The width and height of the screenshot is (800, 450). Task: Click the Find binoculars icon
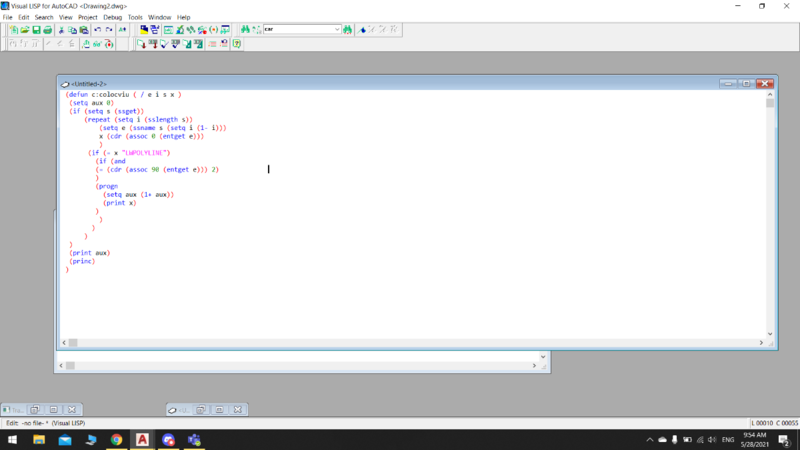(245, 30)
